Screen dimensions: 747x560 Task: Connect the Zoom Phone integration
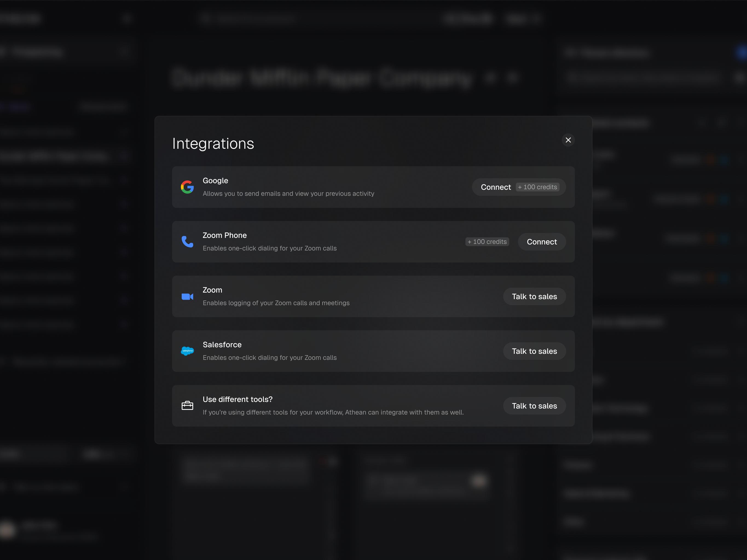542,242
